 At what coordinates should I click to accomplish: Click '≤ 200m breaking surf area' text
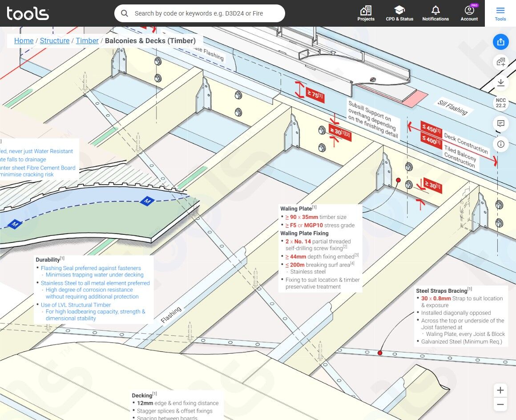(319, 264)
